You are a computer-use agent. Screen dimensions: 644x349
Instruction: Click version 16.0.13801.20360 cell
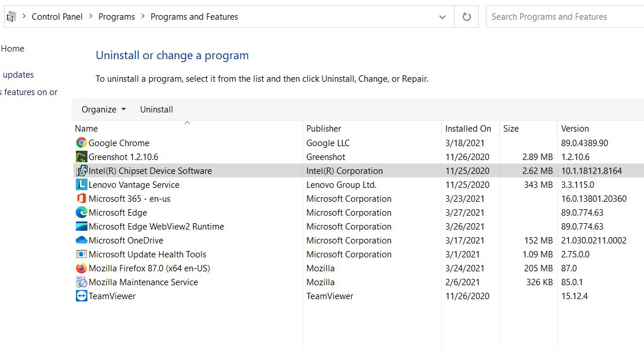tap(594, 199)
